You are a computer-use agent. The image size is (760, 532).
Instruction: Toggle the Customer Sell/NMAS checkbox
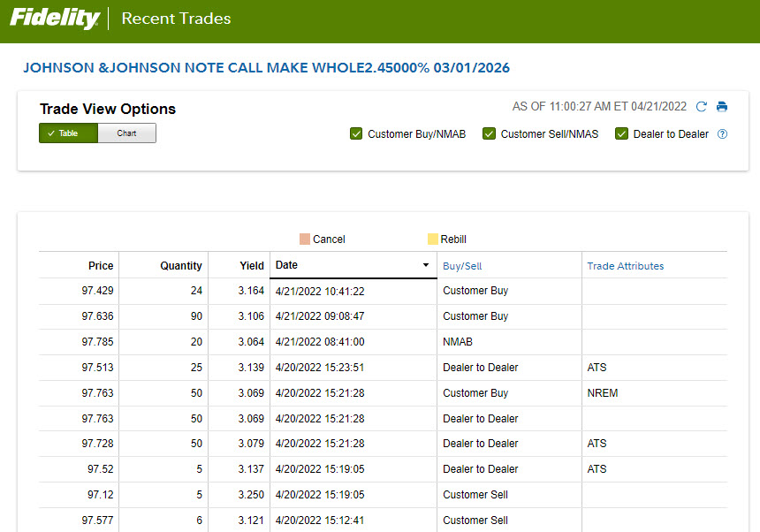click(x=489, y=134)
